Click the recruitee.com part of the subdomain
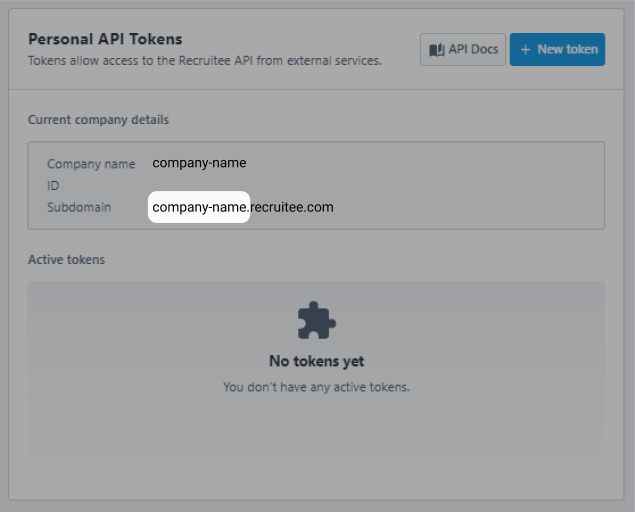Image resolution: width=635 pixels, height=512 pixels. [x=292, y=207]
